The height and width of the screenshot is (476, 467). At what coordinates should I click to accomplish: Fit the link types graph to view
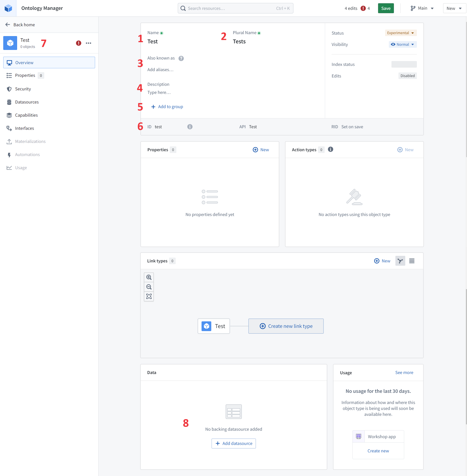coord(149,296)
